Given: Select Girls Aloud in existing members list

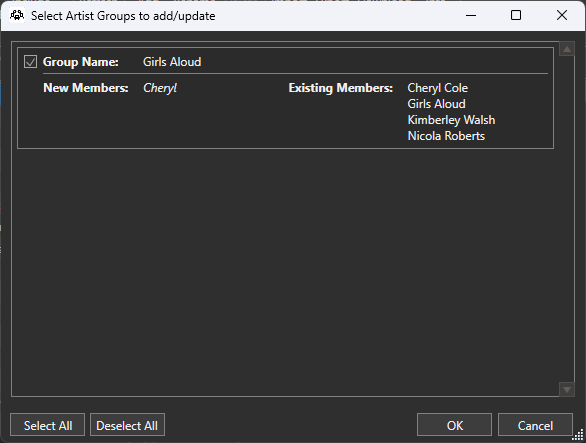Looking at the screenshot, I should pos(437,104).
